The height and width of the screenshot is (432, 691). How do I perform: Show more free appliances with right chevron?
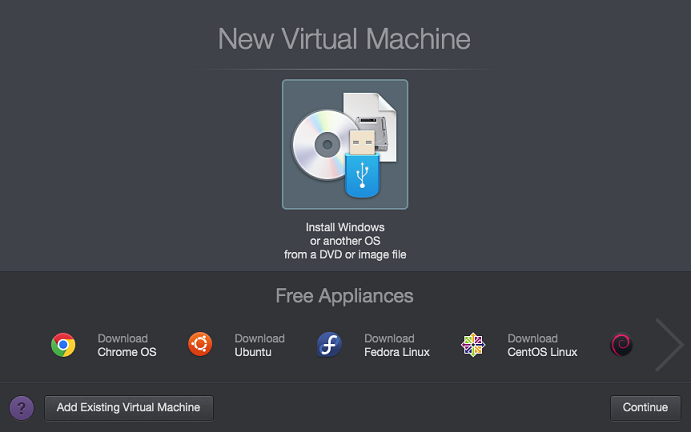pos(669,345)
